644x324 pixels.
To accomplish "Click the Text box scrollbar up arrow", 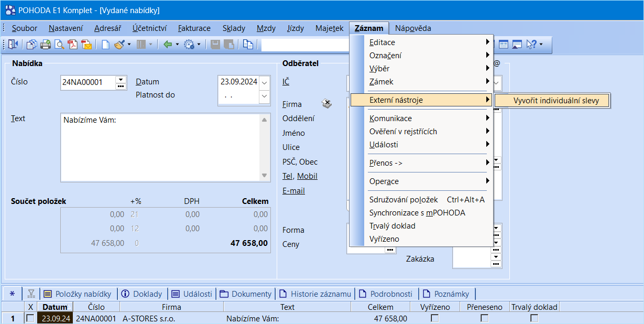I will click(x=265, y=120).
